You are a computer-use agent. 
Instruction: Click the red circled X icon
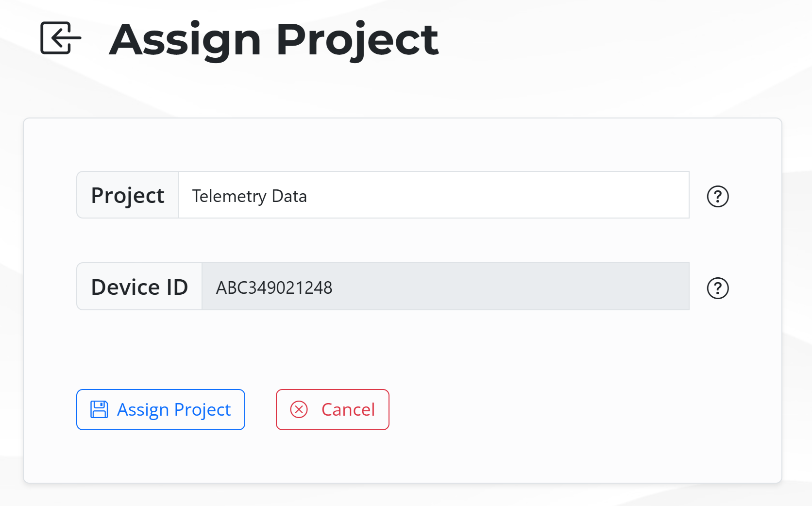[299, 409]
